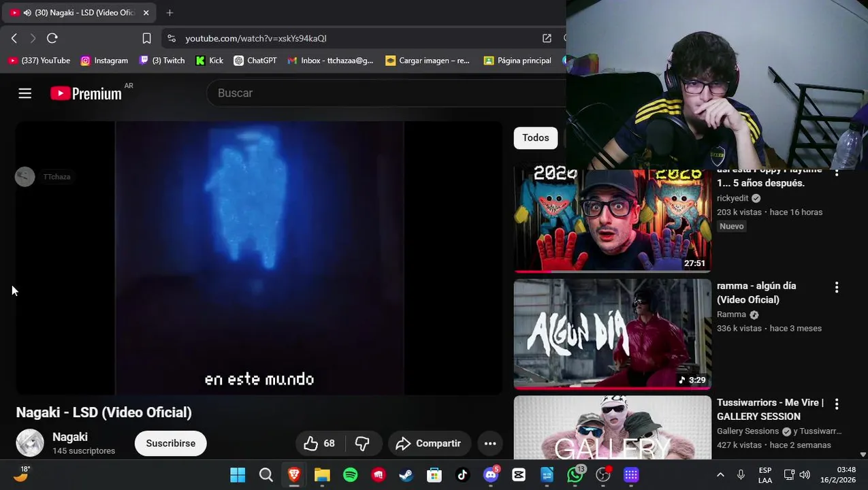Viewport: 868px width, 490px height.
Task: Open the "ramma - algún día (Video Oficial)" title
Action: pyautogui.click(x=756, y=293)
